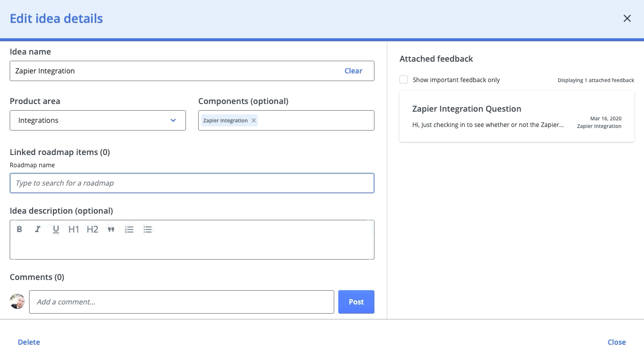
Task: Remove the Zapier Integration component tag
Action: point(254,120)
